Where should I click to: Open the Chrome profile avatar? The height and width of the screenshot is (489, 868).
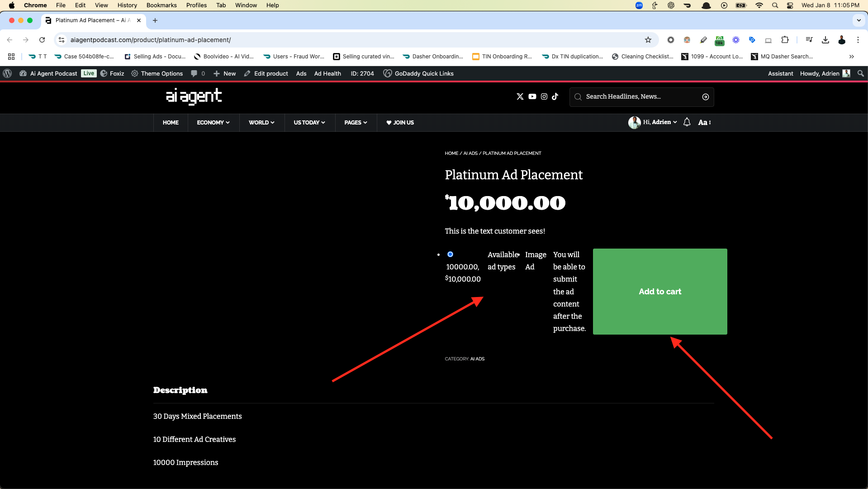[x=841, y=40]
